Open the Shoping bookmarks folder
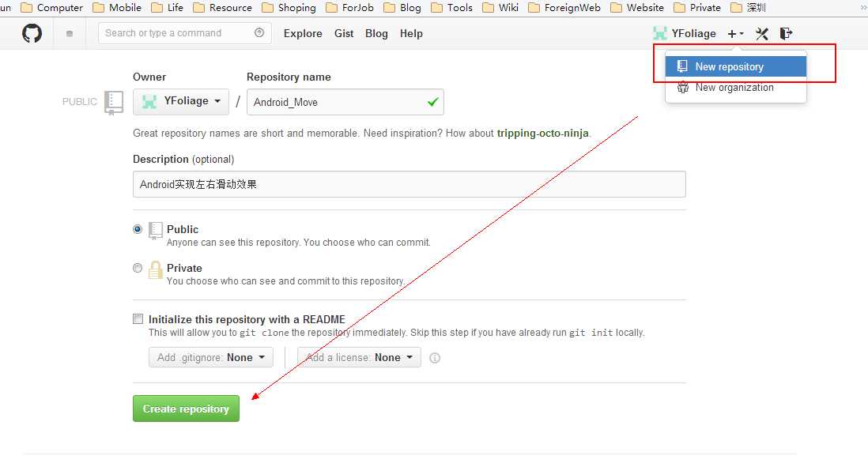This screenshot has height=467, width=868. tap(289, 8)
